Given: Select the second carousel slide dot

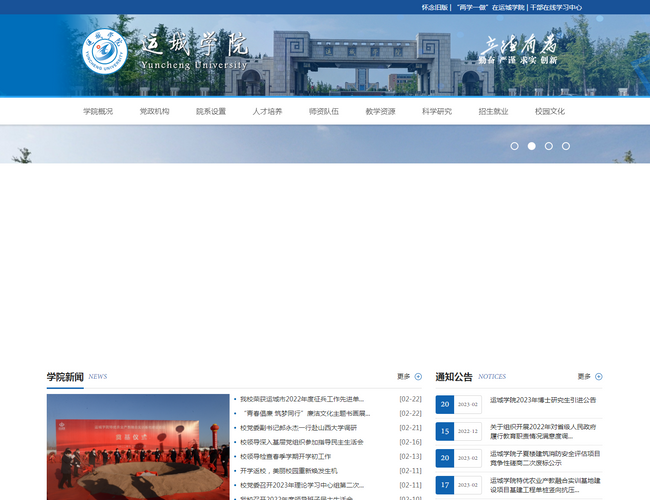Looking at the screenshot, I should [531, 146].
